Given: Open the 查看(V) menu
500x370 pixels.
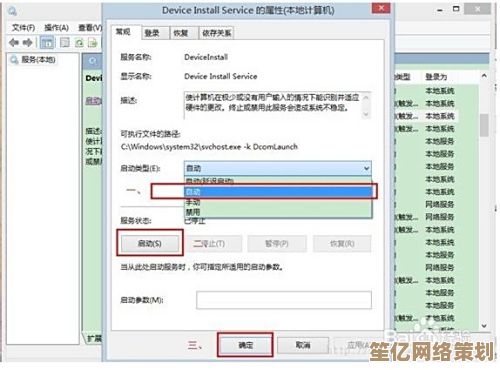Looking at the screenshot, I should click(x=90, y=28).
